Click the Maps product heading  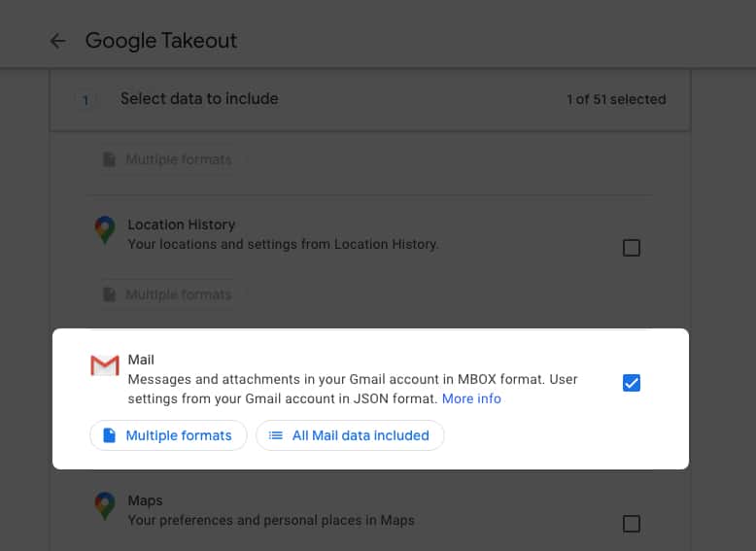pyautogui.click(x=145, y=500)
